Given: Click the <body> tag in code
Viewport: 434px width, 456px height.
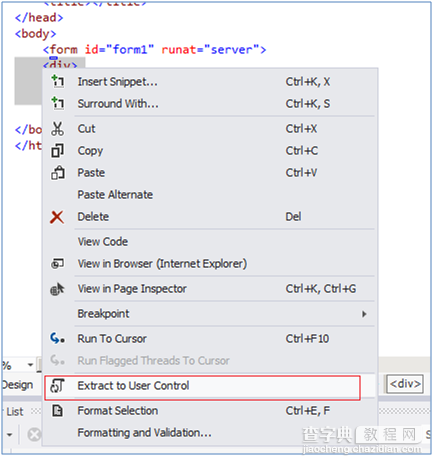Looking at the screenshot, I should [35, 34].
